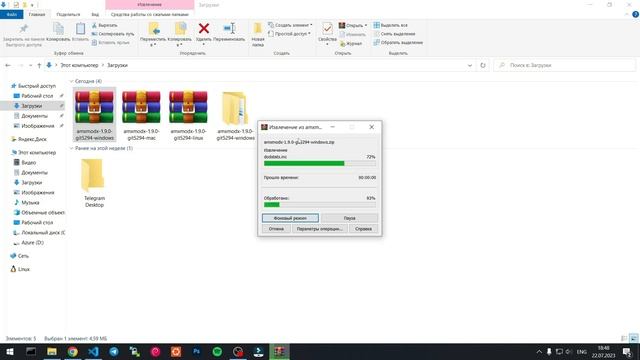
Task: Select Сеть (Network) in navigation pane
Action: (23, 256)
